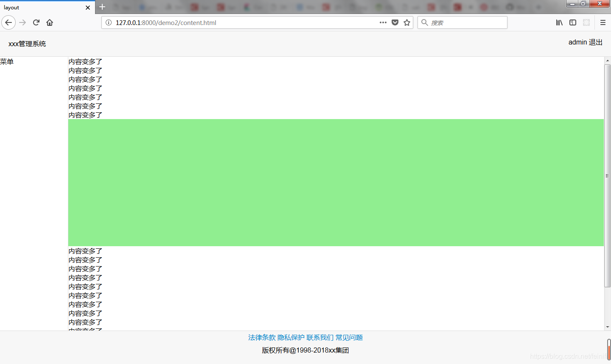Restore down the browser window
Screen dimensions: 611x364
point(583,4)
